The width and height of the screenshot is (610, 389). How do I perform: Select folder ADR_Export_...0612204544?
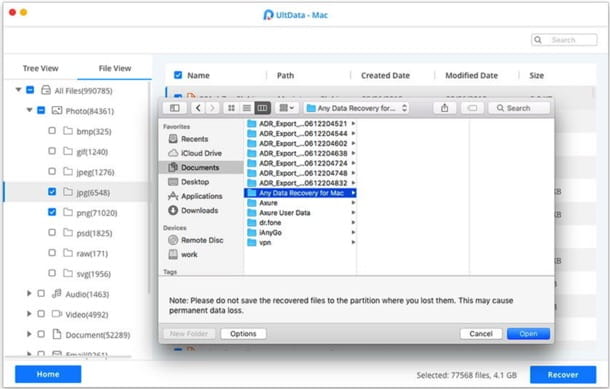pos(300,133)
